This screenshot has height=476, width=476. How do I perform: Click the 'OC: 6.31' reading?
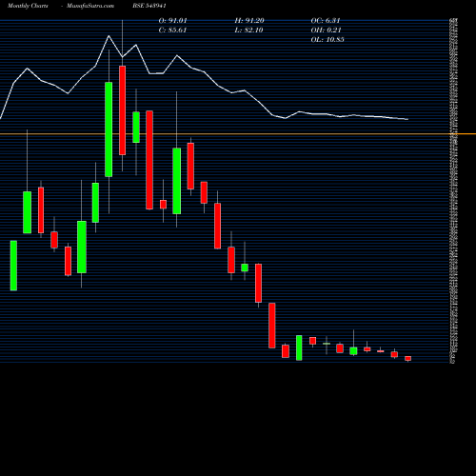326,21
